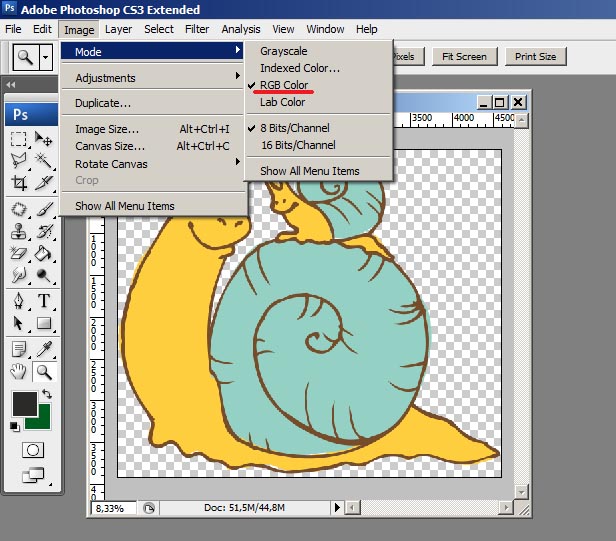This screenshot has height=541, width=616.
Task: Select the Slice tool
Action: tap(44, 182)
